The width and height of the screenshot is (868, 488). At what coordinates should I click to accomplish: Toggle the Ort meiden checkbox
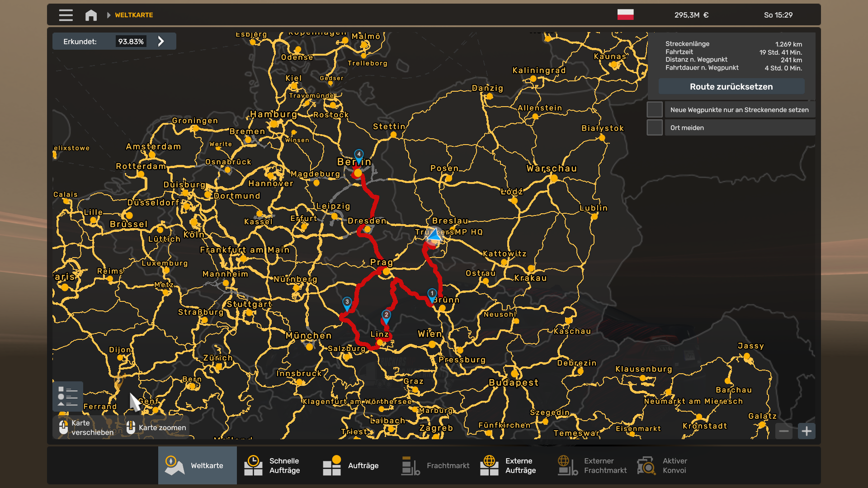point(655,128)
